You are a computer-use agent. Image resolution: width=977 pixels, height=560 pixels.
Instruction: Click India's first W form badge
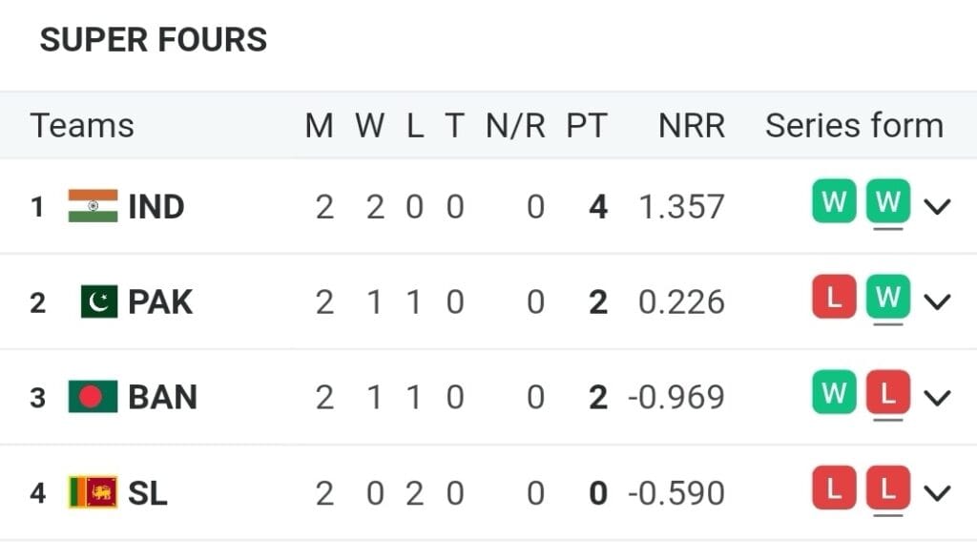coord(834,202)
